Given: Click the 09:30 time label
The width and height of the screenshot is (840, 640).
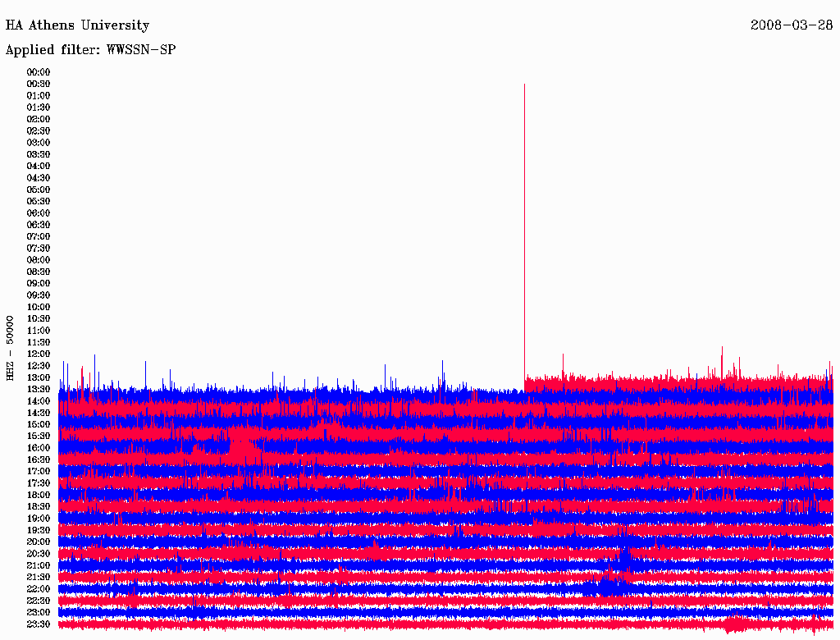Looking at the screenshot, I should 39,295.
